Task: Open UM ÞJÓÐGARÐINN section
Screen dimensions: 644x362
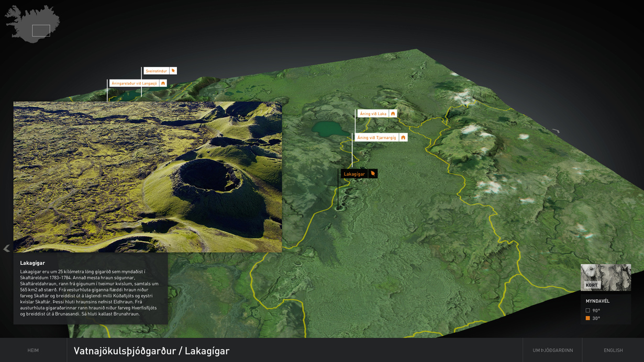Action: point(552,350)
